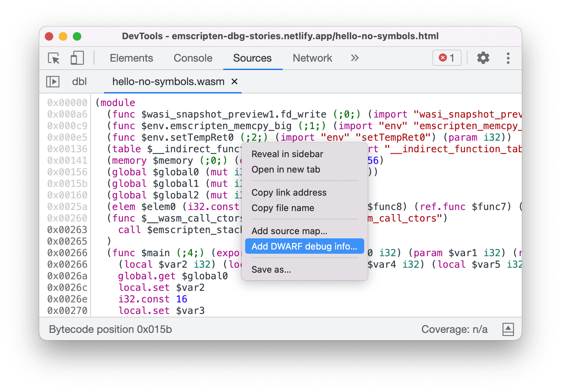Switch to the Network panel

[312, 58]
